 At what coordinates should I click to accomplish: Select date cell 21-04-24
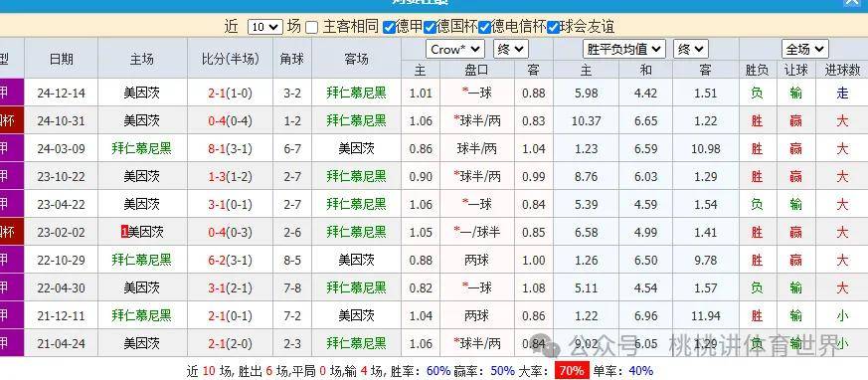click(x=62, y=343)
